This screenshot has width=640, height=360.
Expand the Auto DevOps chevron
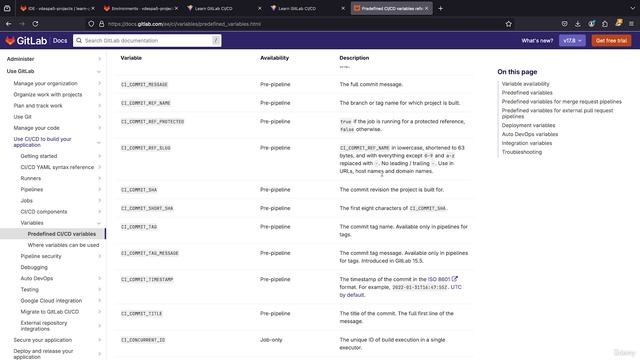(99, 278)
